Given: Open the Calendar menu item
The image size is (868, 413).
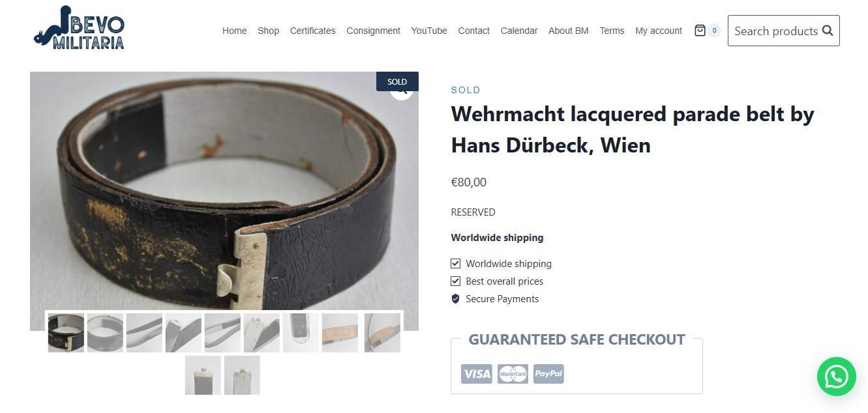Looking at the screenshot, I should click(x=519, y=31).
